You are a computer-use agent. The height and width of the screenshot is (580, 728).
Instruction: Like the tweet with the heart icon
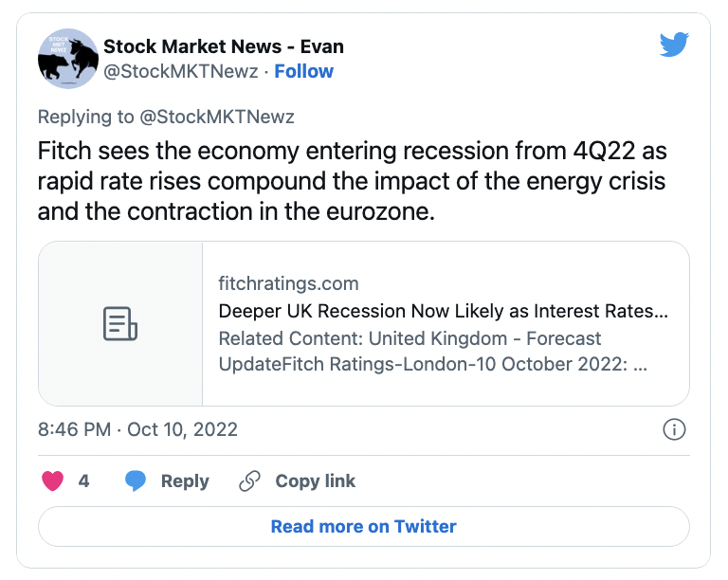click(53, 480)
